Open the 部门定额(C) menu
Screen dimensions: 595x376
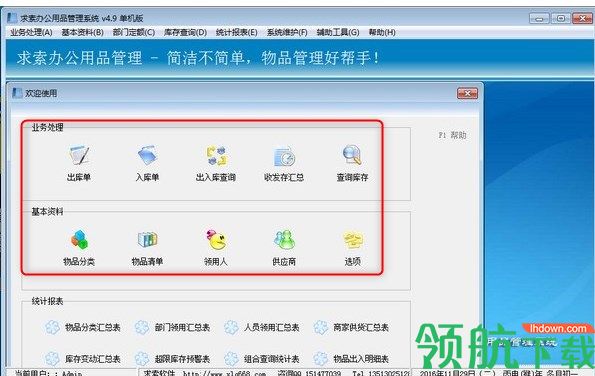point(134,33)
